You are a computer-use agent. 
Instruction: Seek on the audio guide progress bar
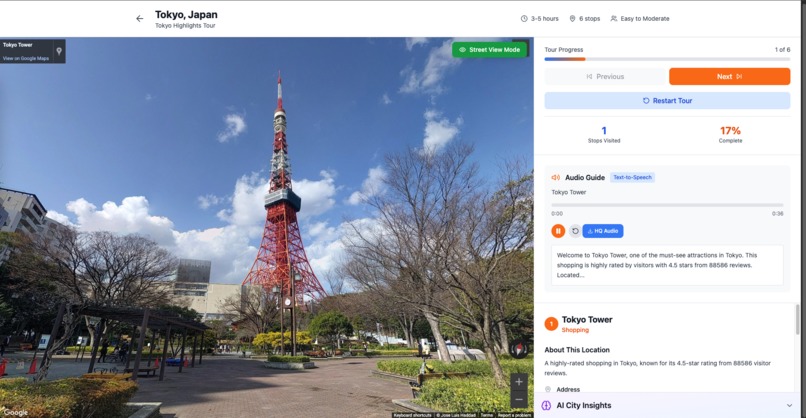click(x=667, y=205)
